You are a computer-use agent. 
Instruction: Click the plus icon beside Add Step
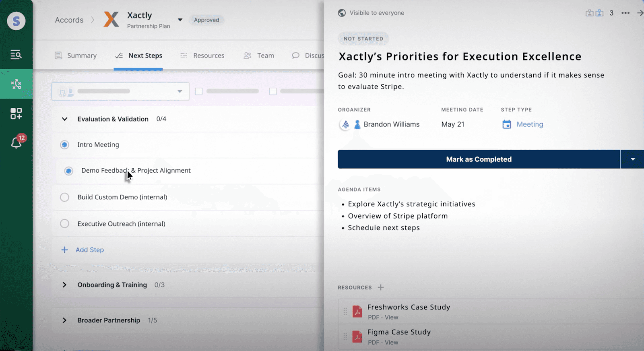(x=64, y=250)
